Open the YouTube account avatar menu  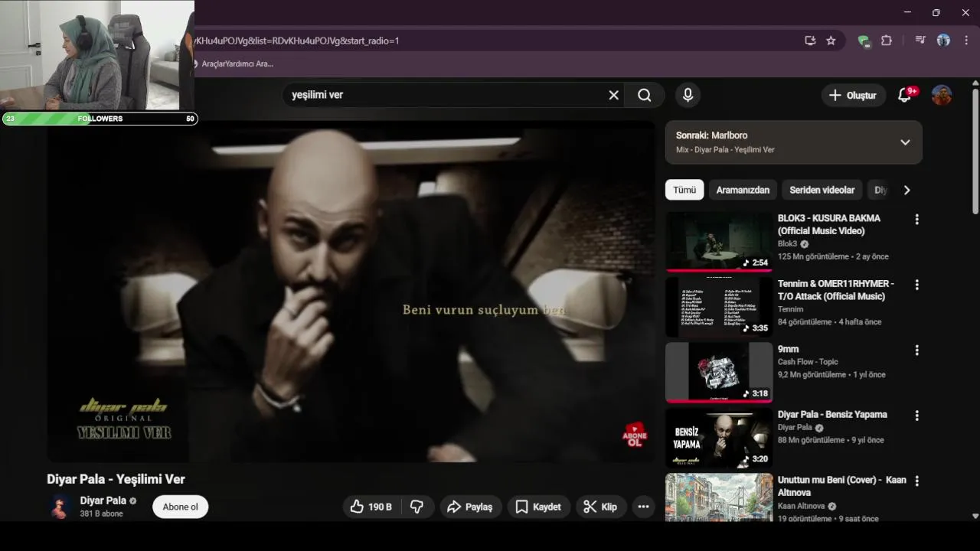(x=942, y=95)
